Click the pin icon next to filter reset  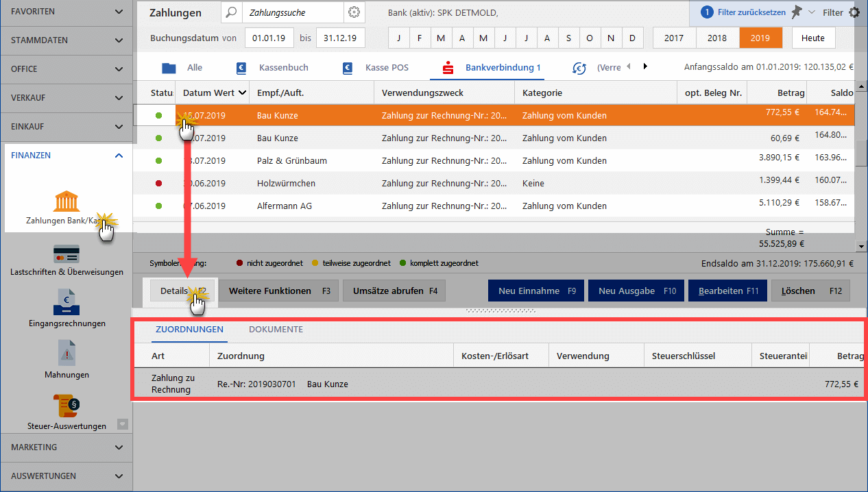tap(796, 12)
